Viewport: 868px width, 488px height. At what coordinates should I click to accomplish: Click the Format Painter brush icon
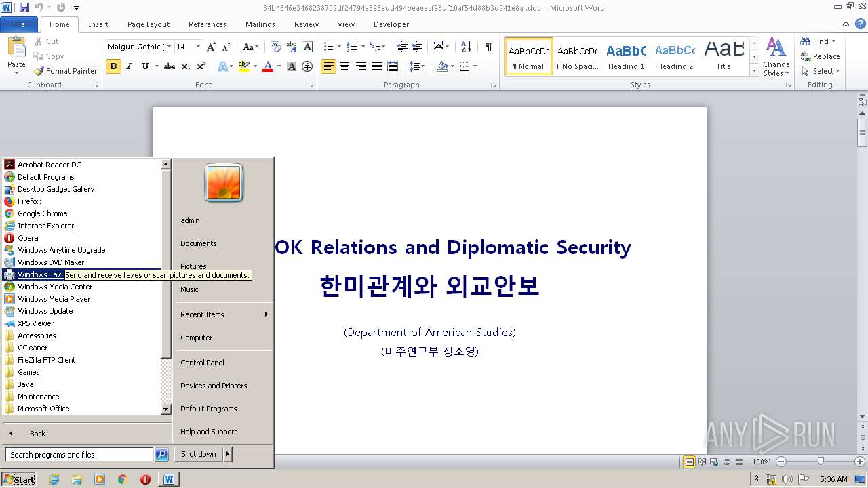(39, 70)
